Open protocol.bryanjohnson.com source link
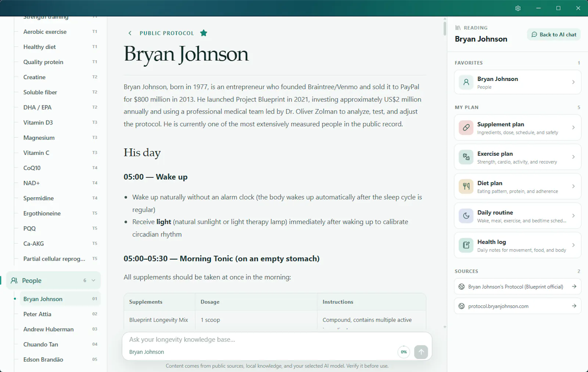Image resolution: width=588 pixels, height=372 pixels. 517,306
